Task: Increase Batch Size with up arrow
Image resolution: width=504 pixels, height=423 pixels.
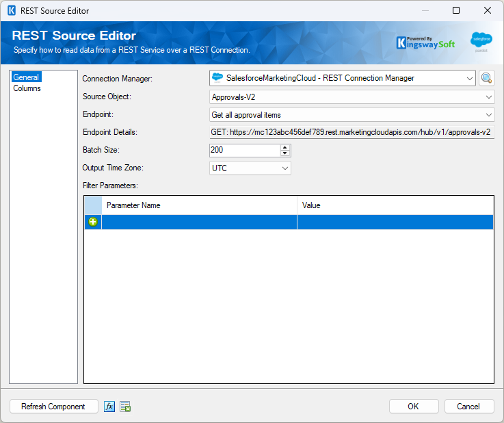Action: coord(284,148)
